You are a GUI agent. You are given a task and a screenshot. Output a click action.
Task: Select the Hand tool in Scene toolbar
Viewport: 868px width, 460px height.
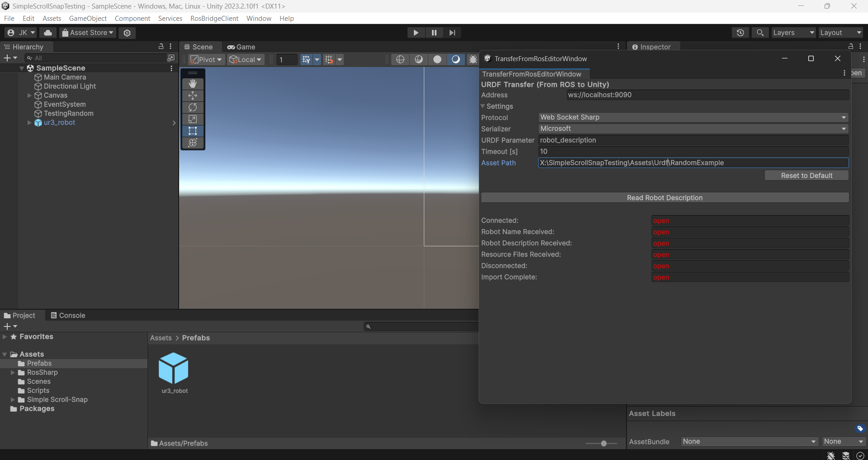193,84
